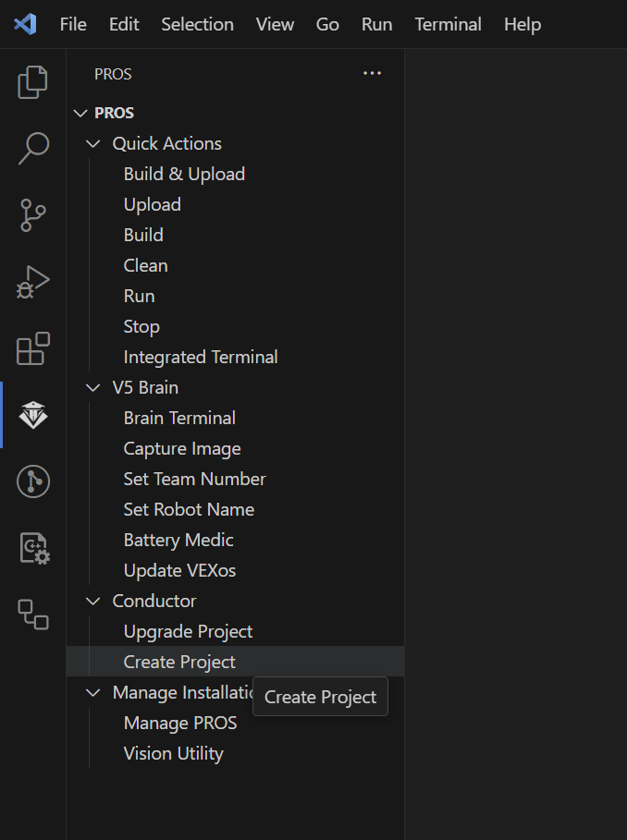Open the Terminal menu

[x=448, y=24]
